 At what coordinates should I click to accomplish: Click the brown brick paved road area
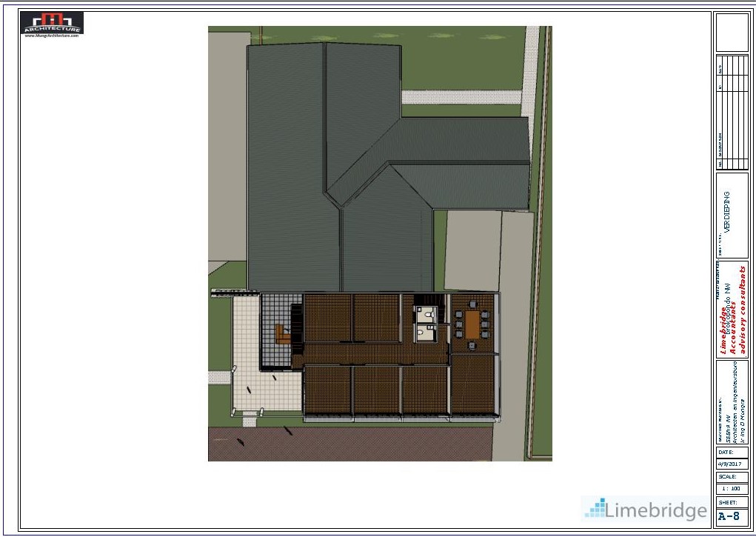[x=348, y=443]
